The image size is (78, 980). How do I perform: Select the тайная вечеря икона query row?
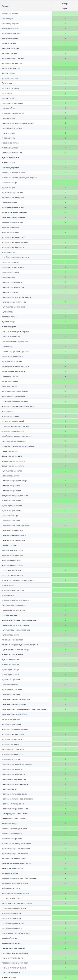[26, 28]
